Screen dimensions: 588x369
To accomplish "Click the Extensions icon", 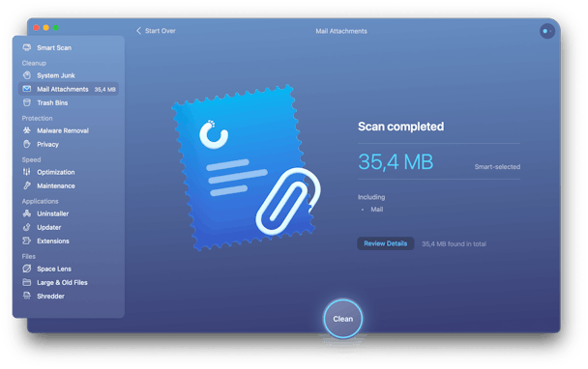I will click(27, 241).
